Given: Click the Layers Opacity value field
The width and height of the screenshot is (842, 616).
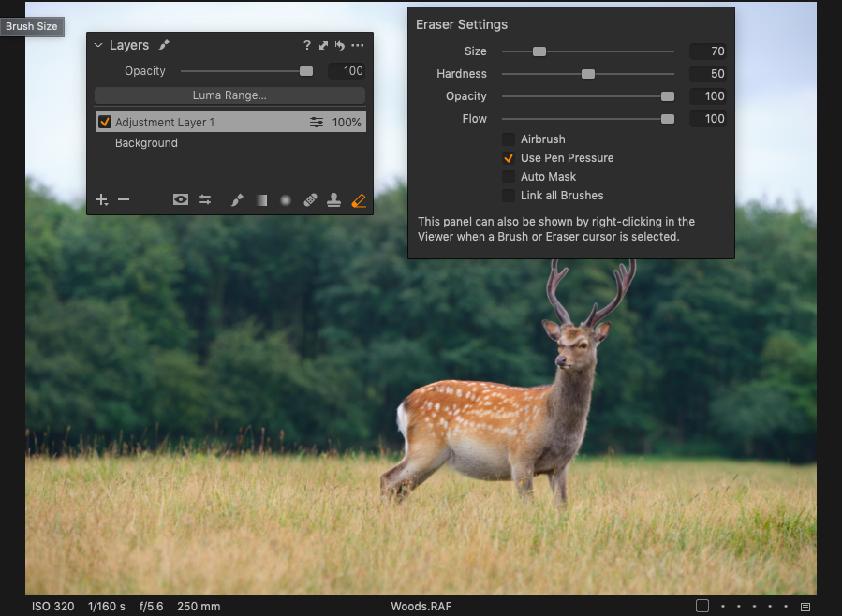Looking at the screenshot, I should [347, 71].
